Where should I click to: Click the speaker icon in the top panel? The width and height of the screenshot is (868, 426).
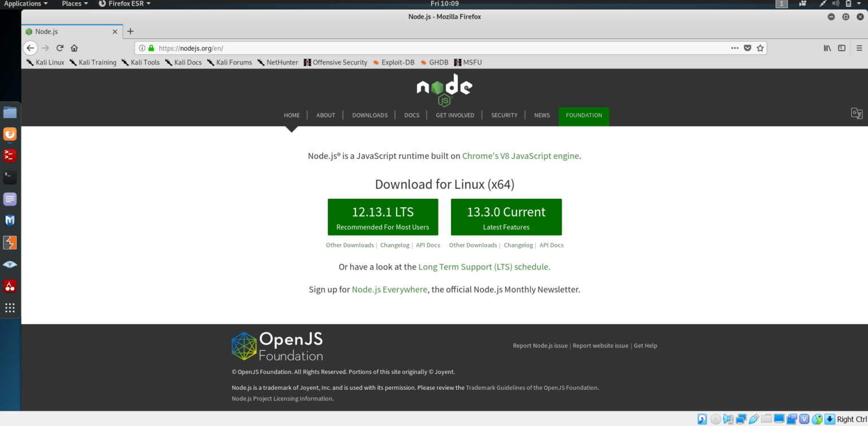pyautogui.click(x=836, y=3)
